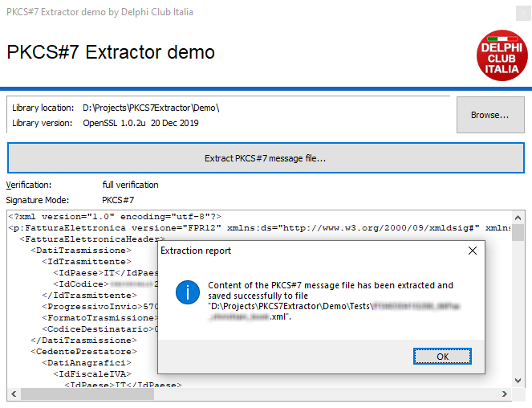This screenshot has width=532, height=408.
Task: Click the <IdCodice> line
Action: (x=106, y=284)
